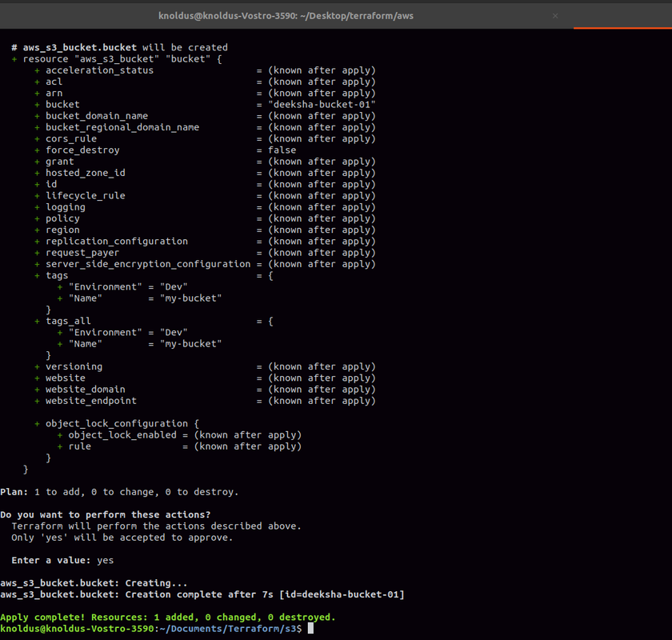The image size is (672, 640).
Task: Click the hosted_zone_id attribute line
Action: 205,173
